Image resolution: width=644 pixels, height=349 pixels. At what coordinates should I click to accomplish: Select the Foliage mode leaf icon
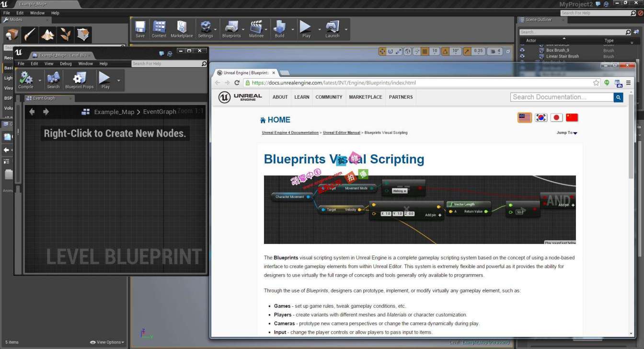coord(65,35)
